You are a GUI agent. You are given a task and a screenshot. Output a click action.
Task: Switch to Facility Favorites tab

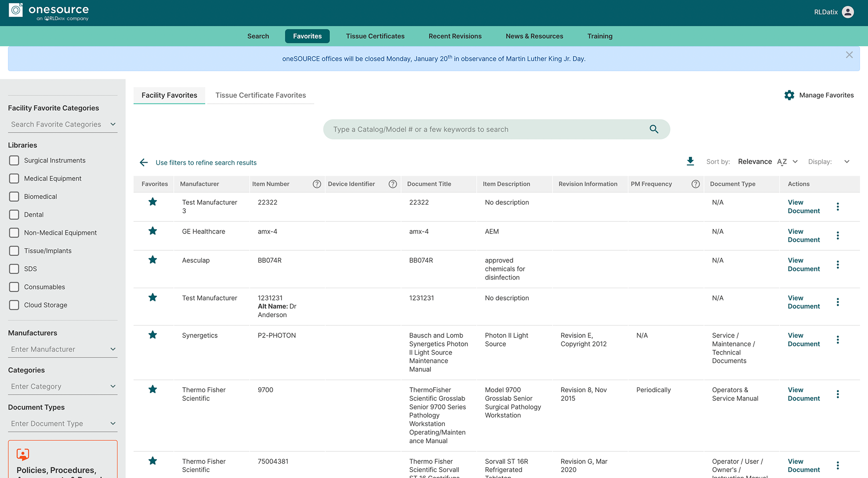[x=170, y=95]
